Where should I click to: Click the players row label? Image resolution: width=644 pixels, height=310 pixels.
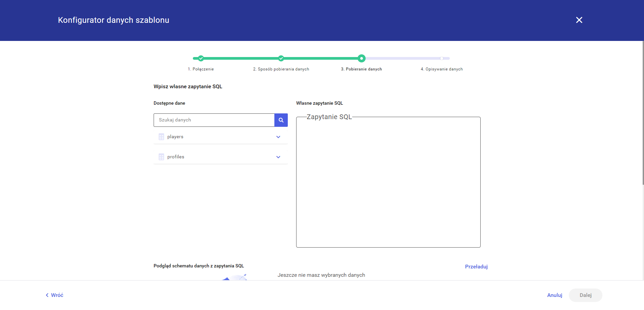(x=175, y=137)
